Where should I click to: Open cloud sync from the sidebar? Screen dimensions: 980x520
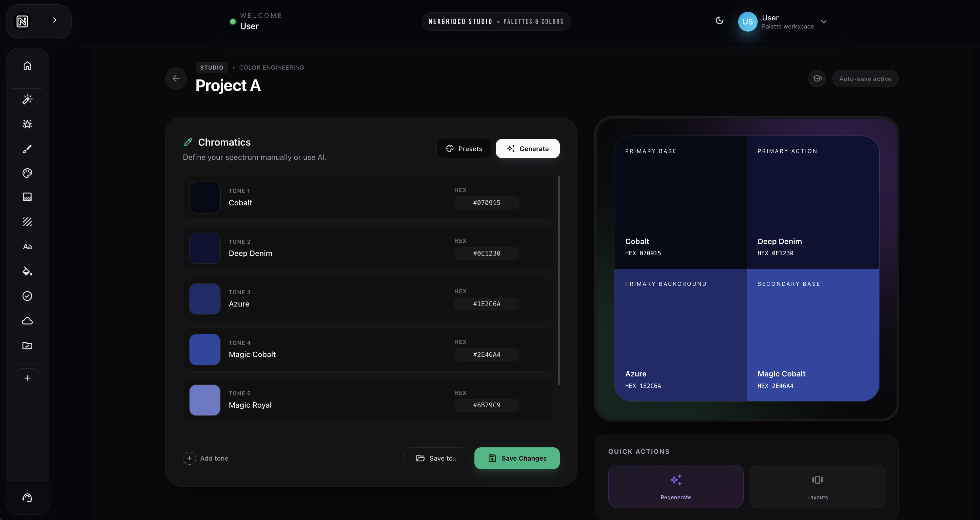[x=27, y=321]
